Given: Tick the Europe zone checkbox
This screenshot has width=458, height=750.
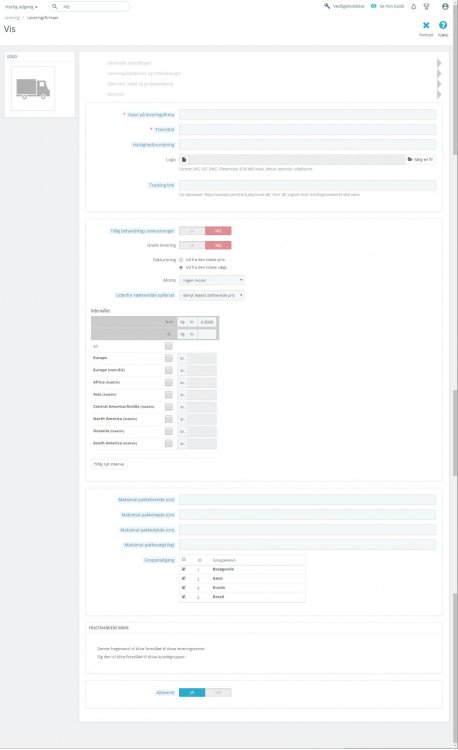Looking at the screenshot, I should [x=169, y=358].
